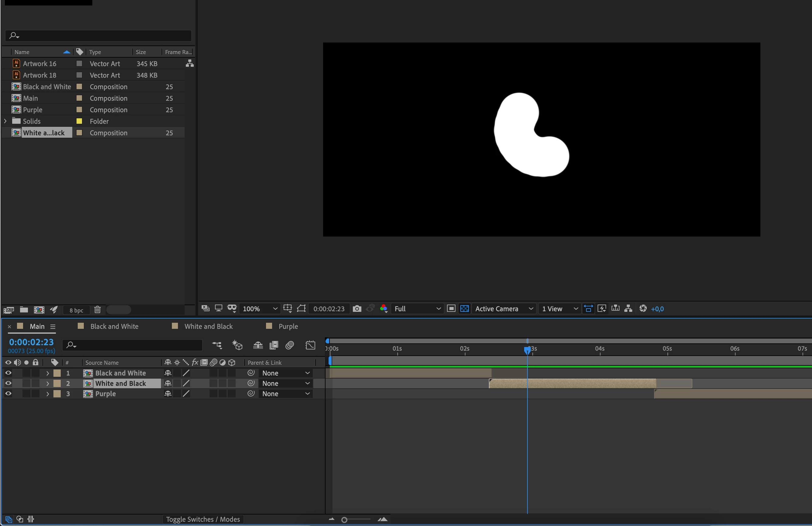Viewport: 812px width, 526px height.
Task: Take a snapshot with camera icon
Action: pyautogui.click(x=357, y=309)
